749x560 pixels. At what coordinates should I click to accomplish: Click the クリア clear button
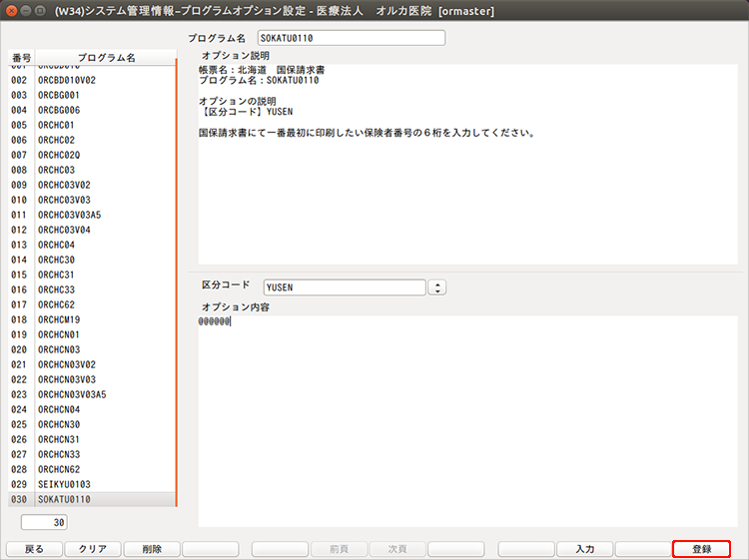93,549
